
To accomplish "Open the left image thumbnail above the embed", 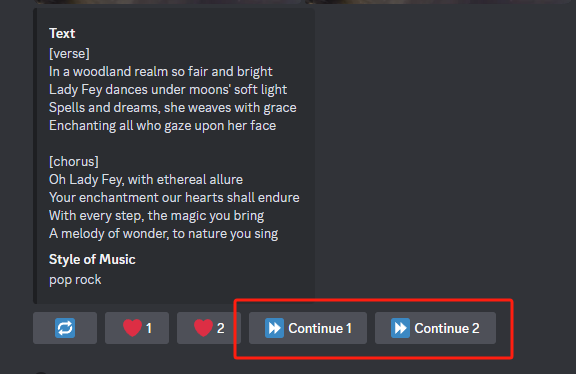I will (167, 1).
